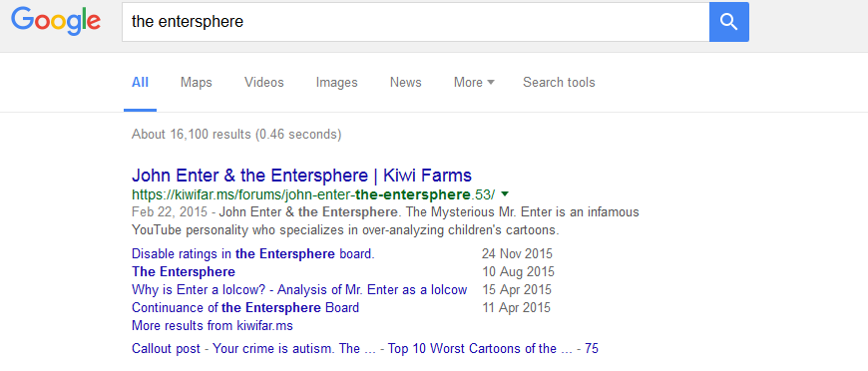
Task: Open the 'Callout post' link
Action: pos(245,349)
